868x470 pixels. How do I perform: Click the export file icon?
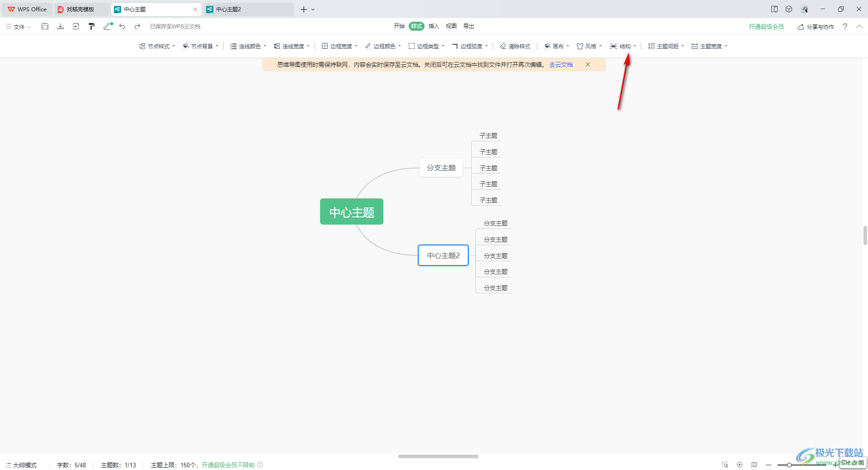[x=76, y=26]
